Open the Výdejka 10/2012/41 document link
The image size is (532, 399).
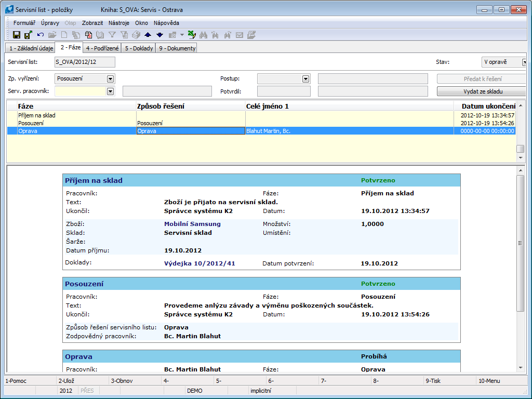coord(199,263)
